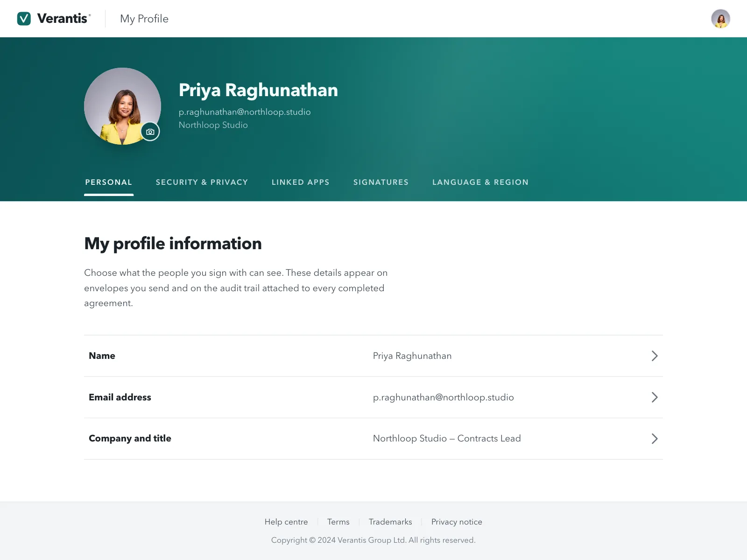Open the Trademarks footer link
Image resolution: width=747 pixels, height=560 pixels.
[x=390, y=522]
